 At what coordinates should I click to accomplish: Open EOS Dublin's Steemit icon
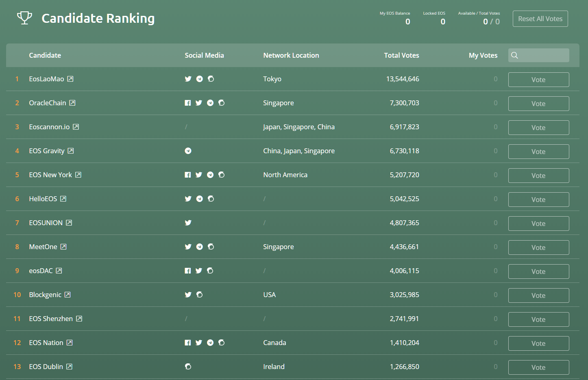pos(188,367)
